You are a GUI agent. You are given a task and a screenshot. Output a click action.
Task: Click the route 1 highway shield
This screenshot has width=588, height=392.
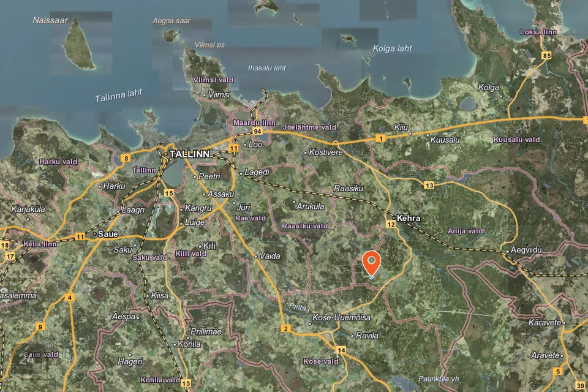pyautogui.click(x=382, y=139)
